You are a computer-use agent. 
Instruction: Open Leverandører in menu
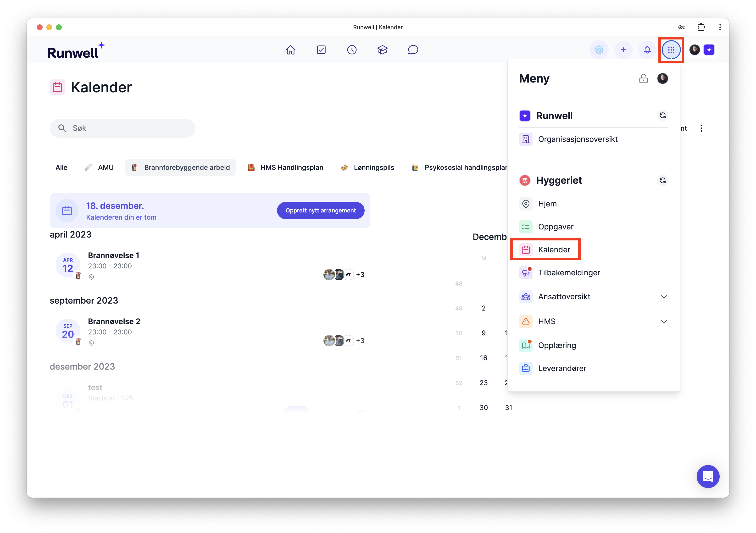tap(593, 368)
